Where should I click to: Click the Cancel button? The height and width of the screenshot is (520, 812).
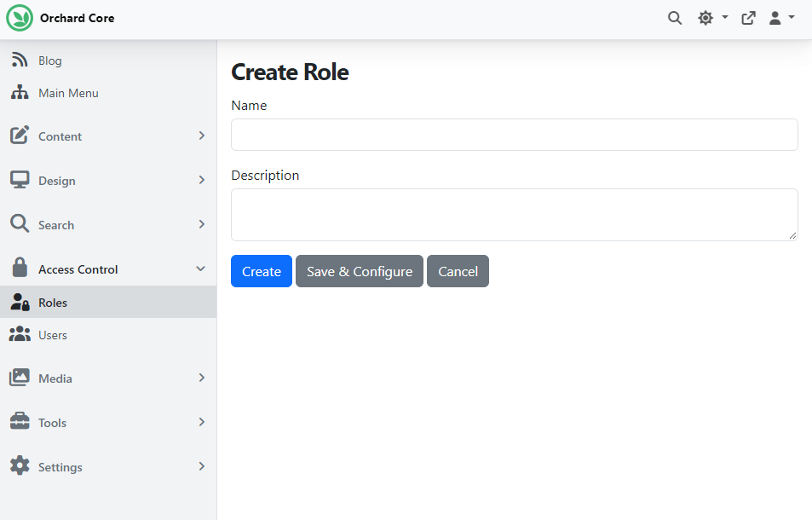(458, 271)
